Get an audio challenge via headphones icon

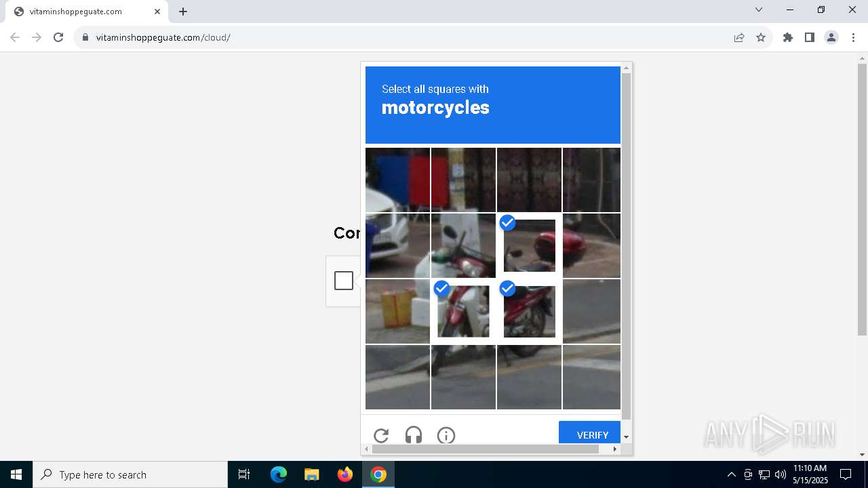tap(414, 435)
